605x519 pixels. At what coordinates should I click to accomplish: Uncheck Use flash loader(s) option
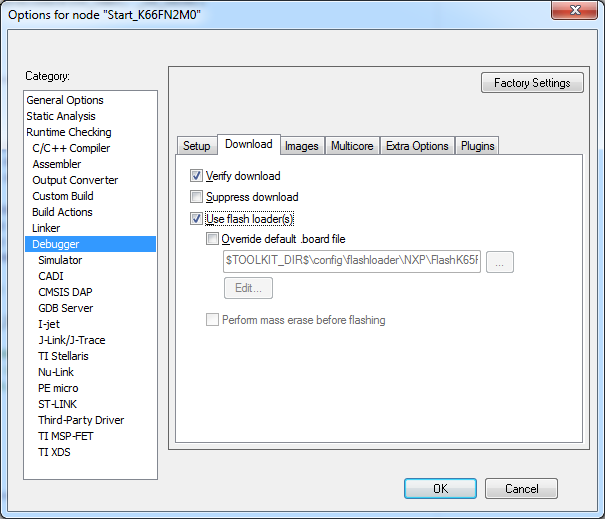(197, 219)
